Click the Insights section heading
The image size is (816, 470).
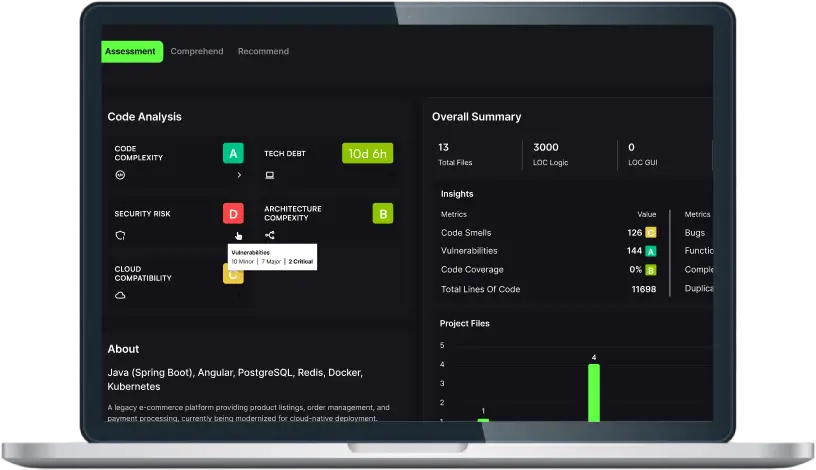(x=457, y=194)
